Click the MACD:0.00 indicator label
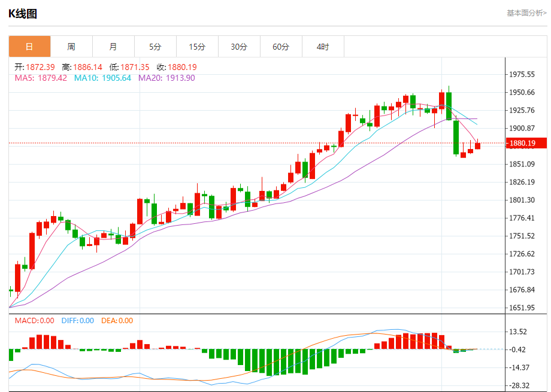Viewport: 551px width, 392px height. 35,321
